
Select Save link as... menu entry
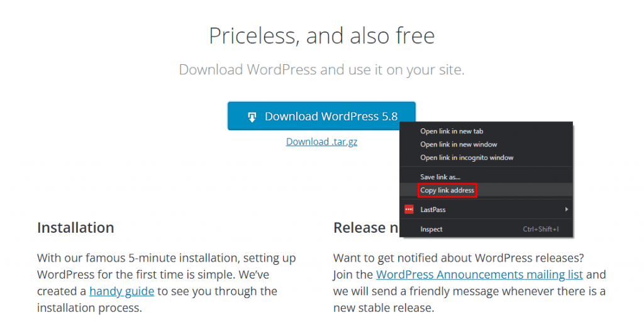(x=440, y=177)
